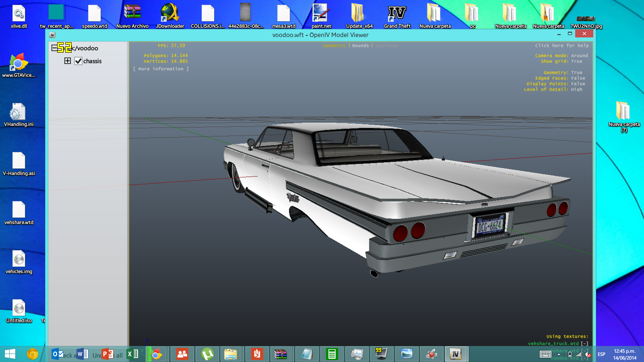Open File Explorer from the taskbar
Screen dimensions: 644x362
tap(231, 354)
